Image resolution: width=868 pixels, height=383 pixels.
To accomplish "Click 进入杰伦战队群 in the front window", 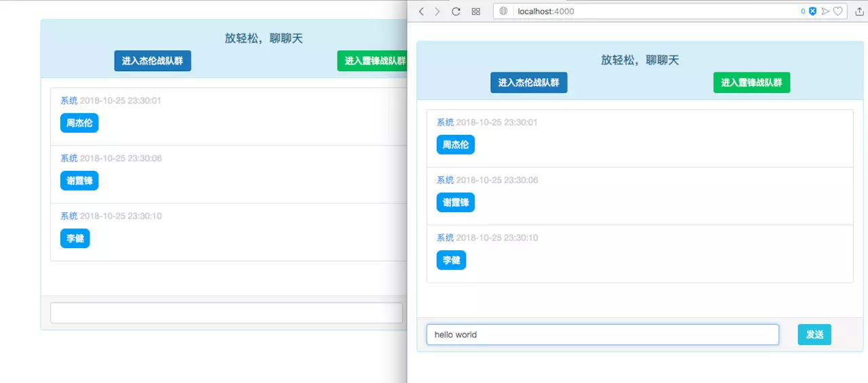I will click(529, 83).
